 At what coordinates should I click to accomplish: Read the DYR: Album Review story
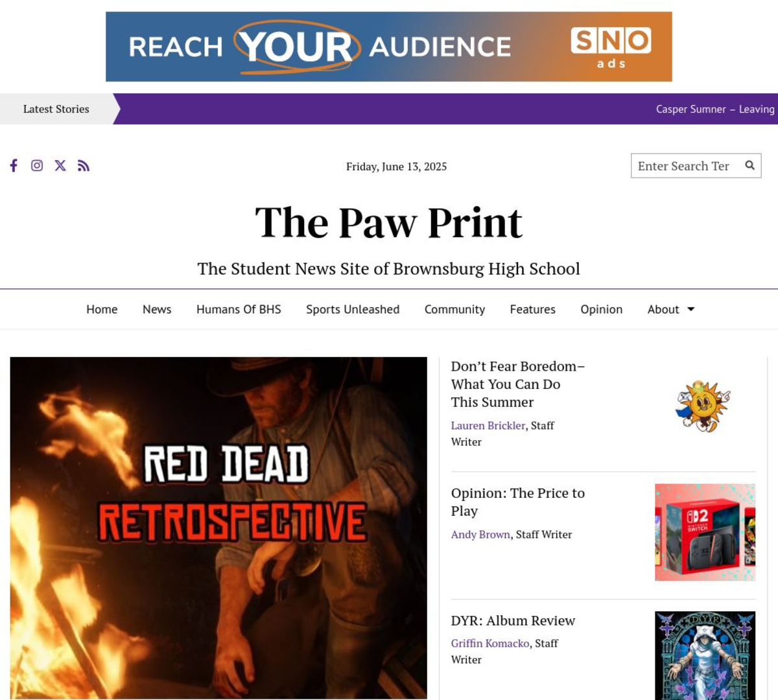513,620
